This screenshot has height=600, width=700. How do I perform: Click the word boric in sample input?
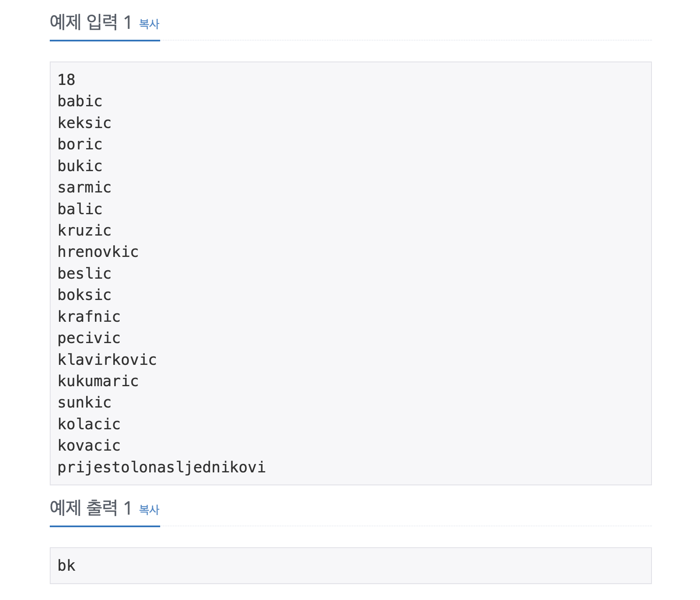point(80,144)
